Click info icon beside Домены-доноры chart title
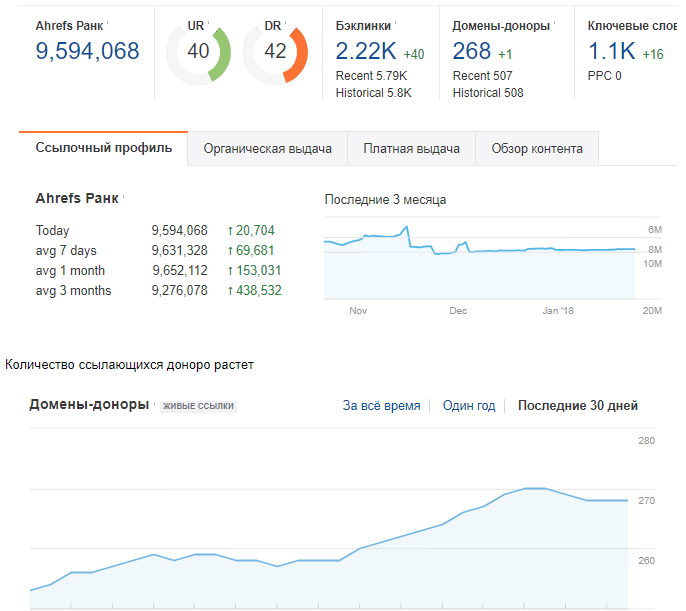This screenshot has height=611, width=686. click(154, 403)
